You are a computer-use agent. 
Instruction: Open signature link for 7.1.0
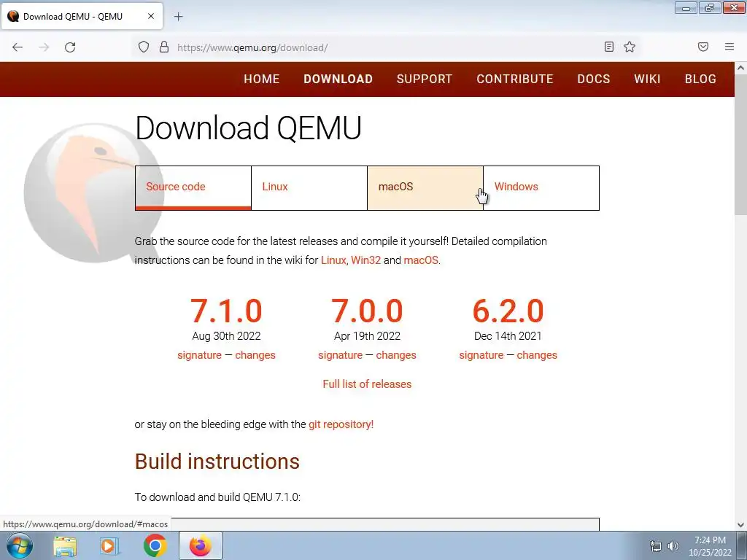tap(199, 355)
